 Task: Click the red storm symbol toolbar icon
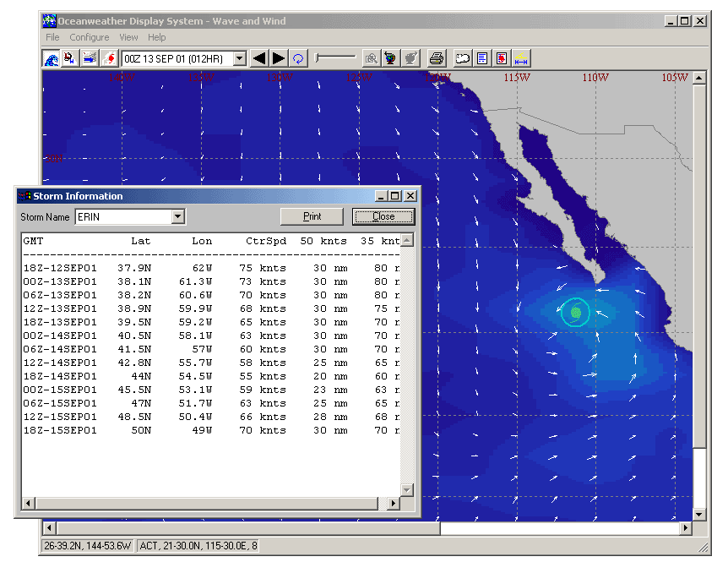click(109, 58)
